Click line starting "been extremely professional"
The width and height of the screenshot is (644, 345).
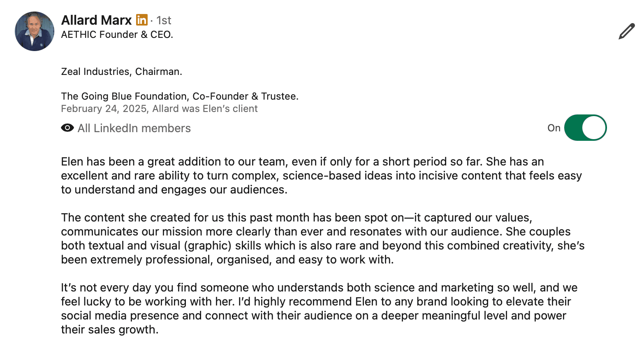(x=227, y=259)
